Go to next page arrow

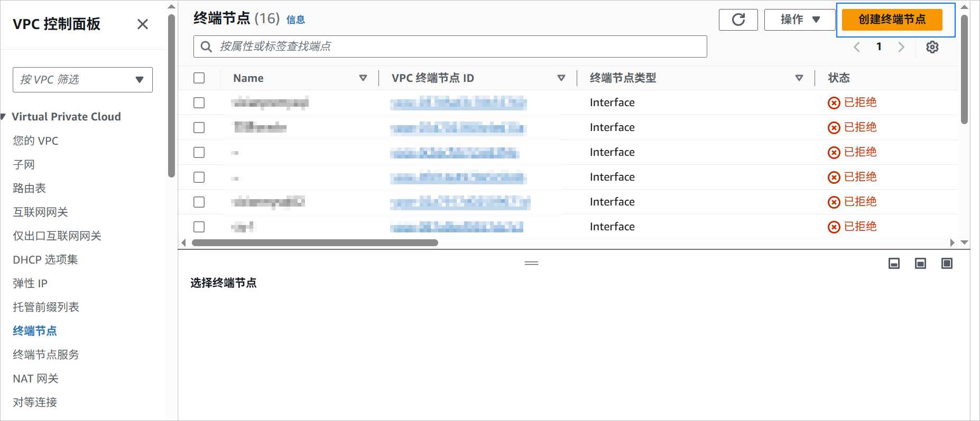tap(901, 47)
